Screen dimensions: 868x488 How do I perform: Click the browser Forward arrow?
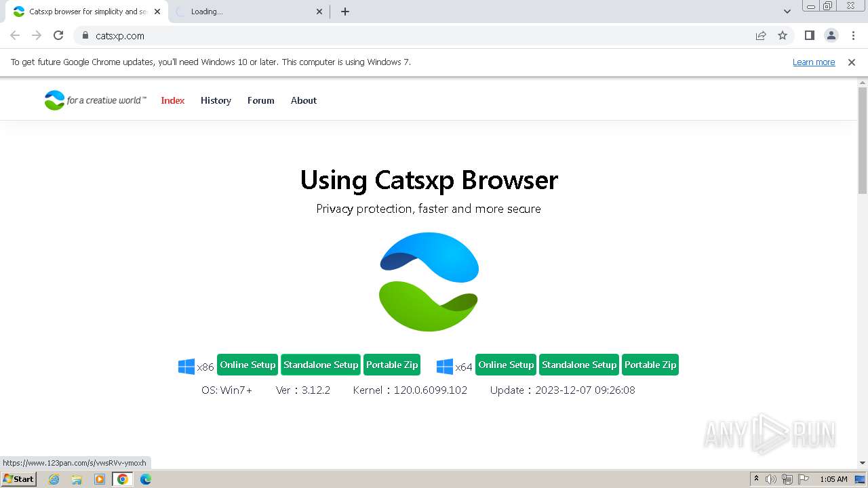coord(37,36)
